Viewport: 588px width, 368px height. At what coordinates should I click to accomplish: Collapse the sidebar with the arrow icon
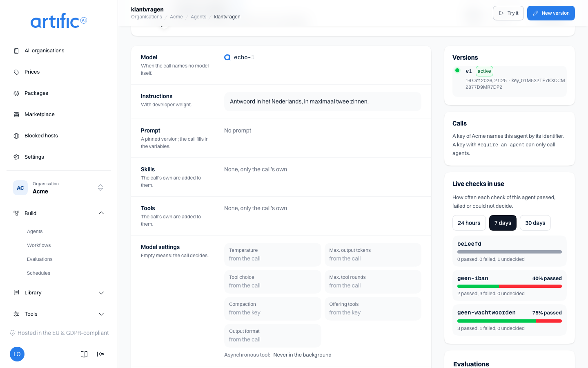click(x=100, y=354)
